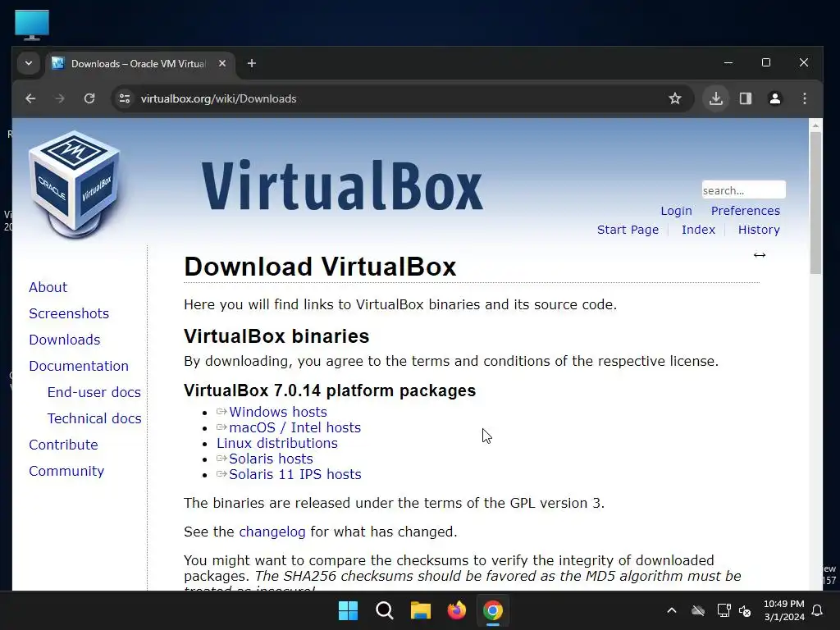This screenshot has height=630, width=840.
Task: Click the scrollbar up arrow
Action: [815, 126]
